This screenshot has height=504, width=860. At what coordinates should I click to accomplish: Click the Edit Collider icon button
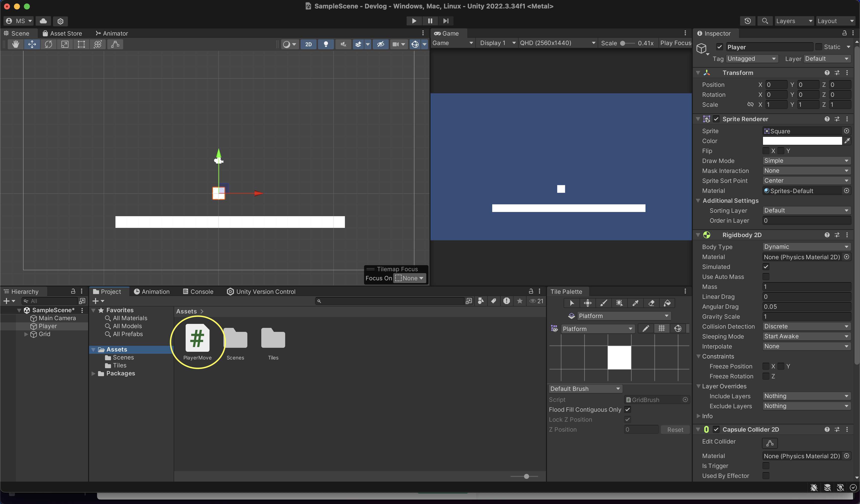770,443
